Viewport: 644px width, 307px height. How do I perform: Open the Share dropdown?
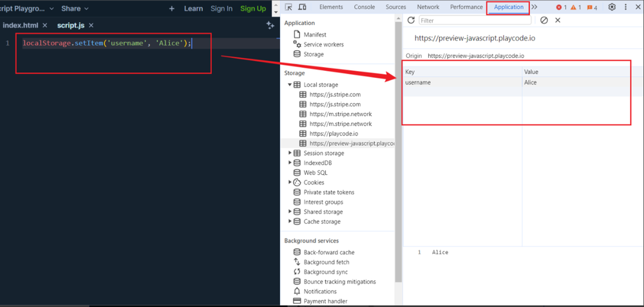(x=75, y=8)
